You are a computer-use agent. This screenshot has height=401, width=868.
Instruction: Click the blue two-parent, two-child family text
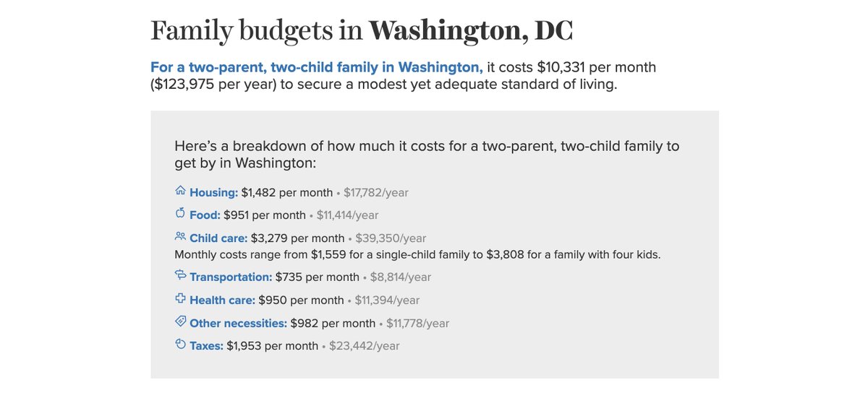tap(316, 68)
